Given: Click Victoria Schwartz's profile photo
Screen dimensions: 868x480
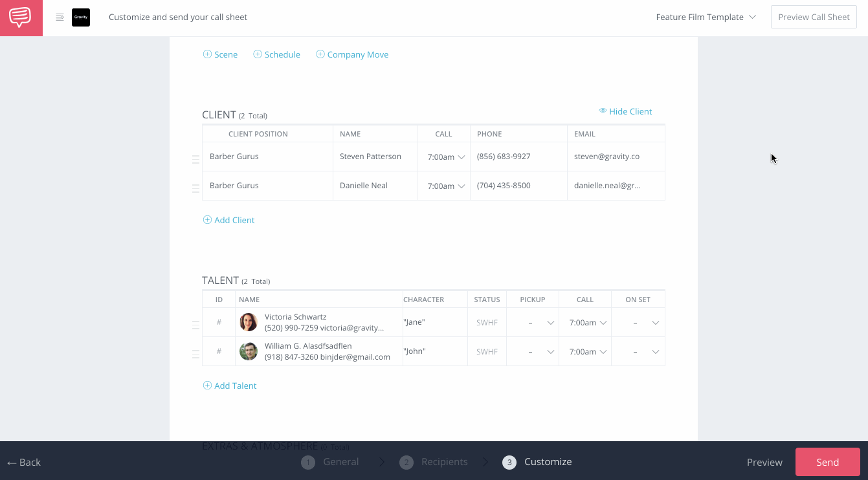Looking at the screenshot, I should [249, 322].
